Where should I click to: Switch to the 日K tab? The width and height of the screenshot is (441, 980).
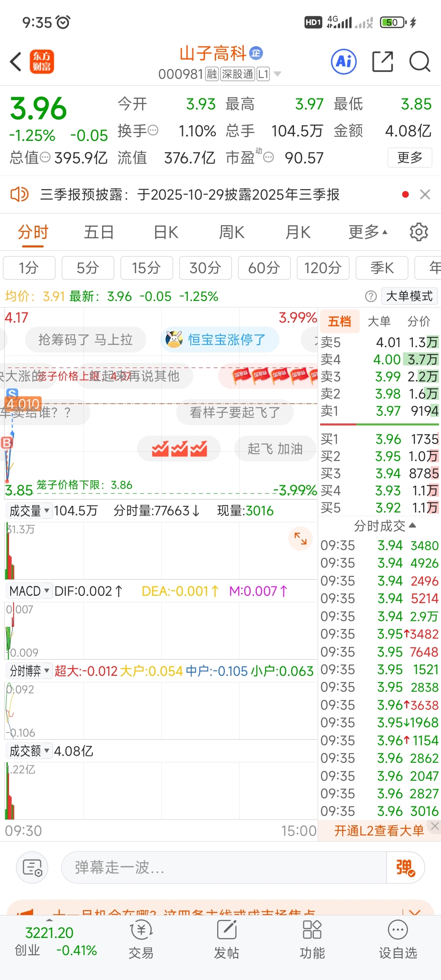[166, 232]
